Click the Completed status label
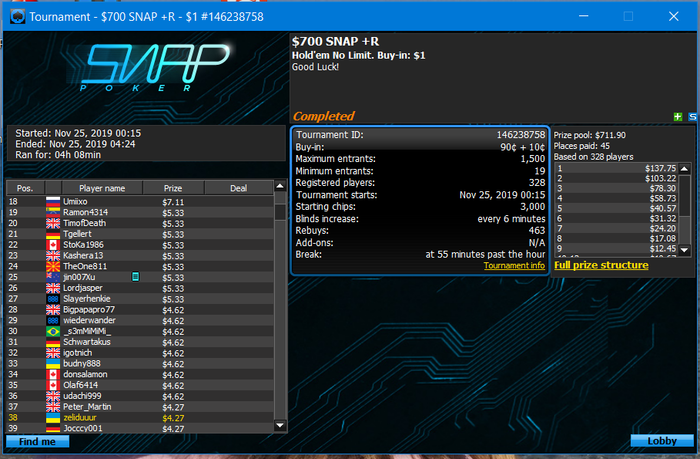 (323, 116)
